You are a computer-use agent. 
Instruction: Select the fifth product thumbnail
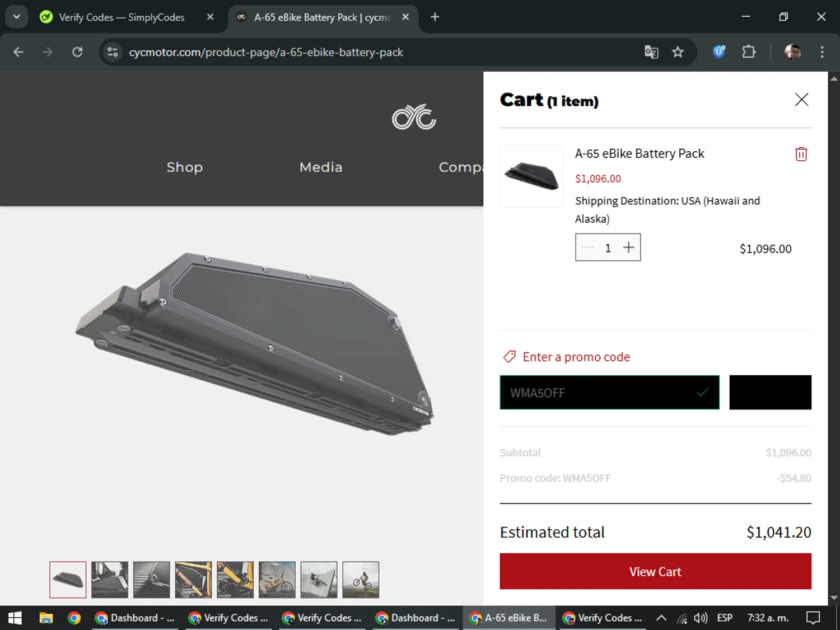pos(235,580)
